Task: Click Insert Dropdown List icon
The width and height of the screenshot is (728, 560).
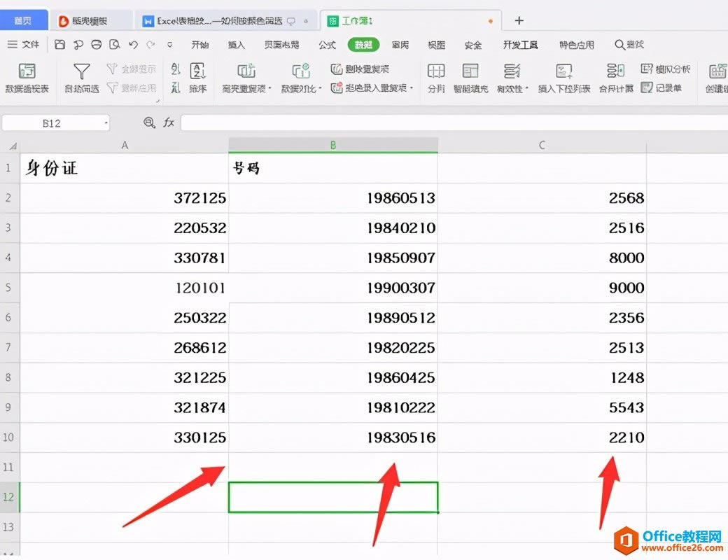Action: [564, 71]
